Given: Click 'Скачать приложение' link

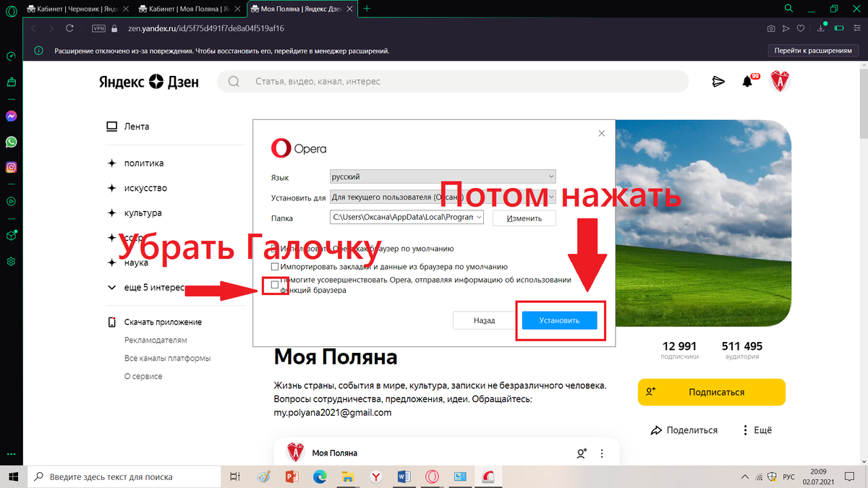Looking at the screenshot, I should click(x=154, y=322).
